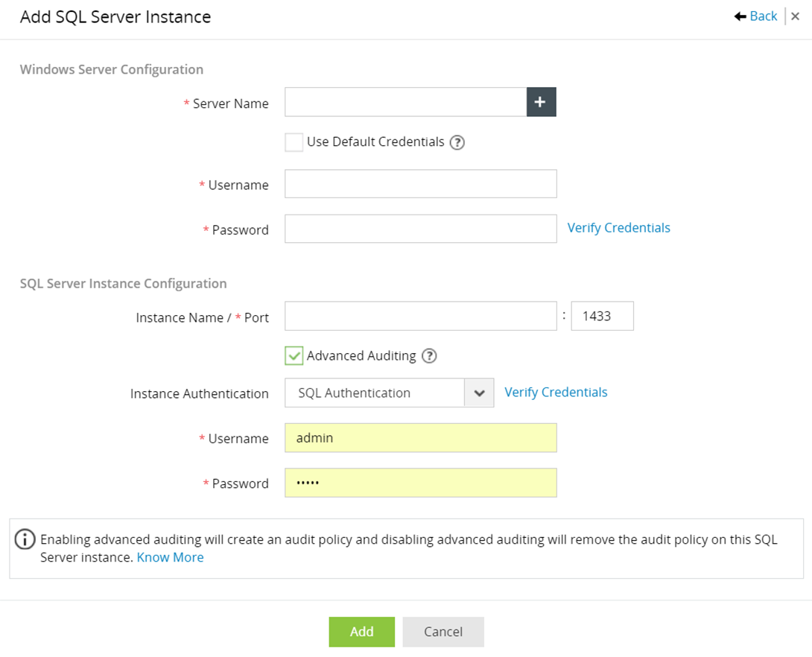The width and height of the screenshot is (812, 657).
Task: Click Verify Credentials beside Instance Authentication
Action: (x=556, y=392)
